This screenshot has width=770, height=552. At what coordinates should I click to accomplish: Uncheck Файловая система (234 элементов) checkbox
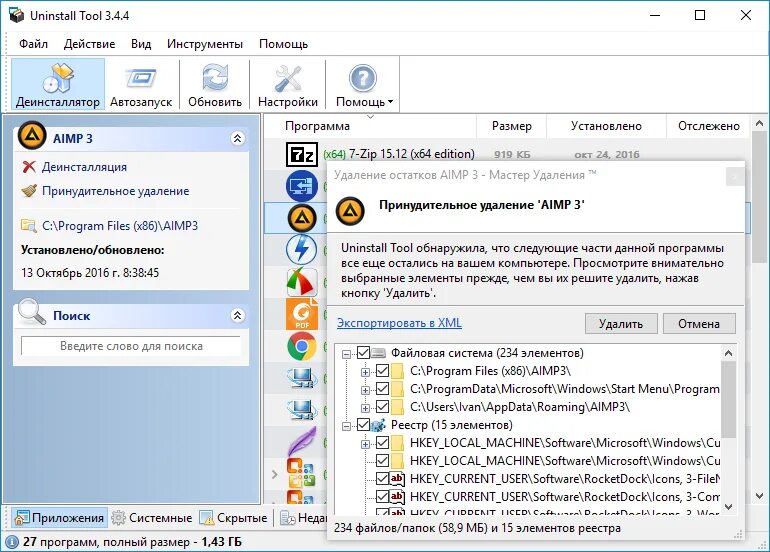click(x=363, y=353)
